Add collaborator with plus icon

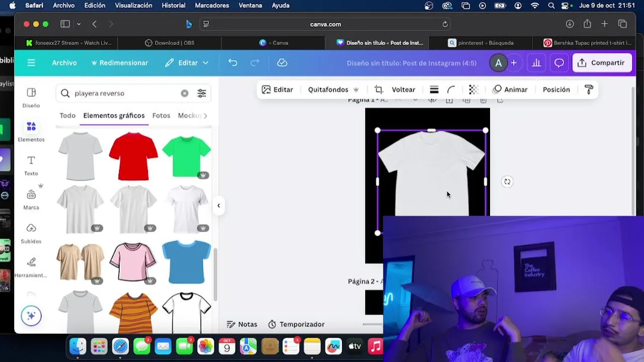(x=514, y=63)
